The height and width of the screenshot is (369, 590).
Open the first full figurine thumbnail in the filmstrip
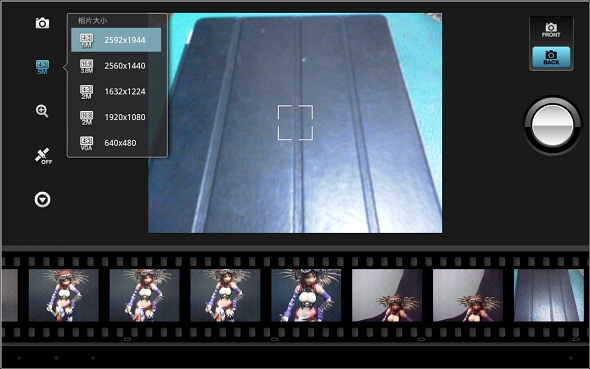point(64,295)
